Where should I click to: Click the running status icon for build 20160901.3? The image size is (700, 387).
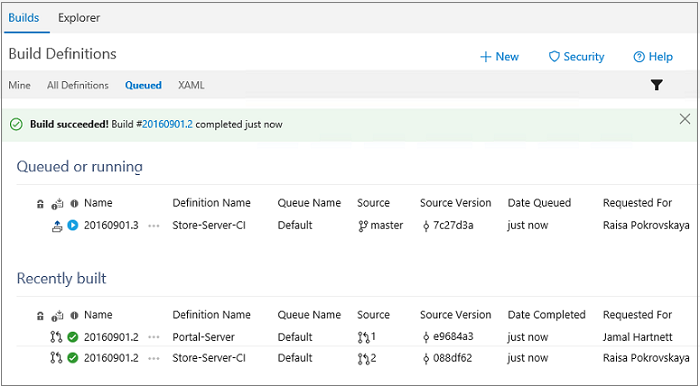pos(72,225)
